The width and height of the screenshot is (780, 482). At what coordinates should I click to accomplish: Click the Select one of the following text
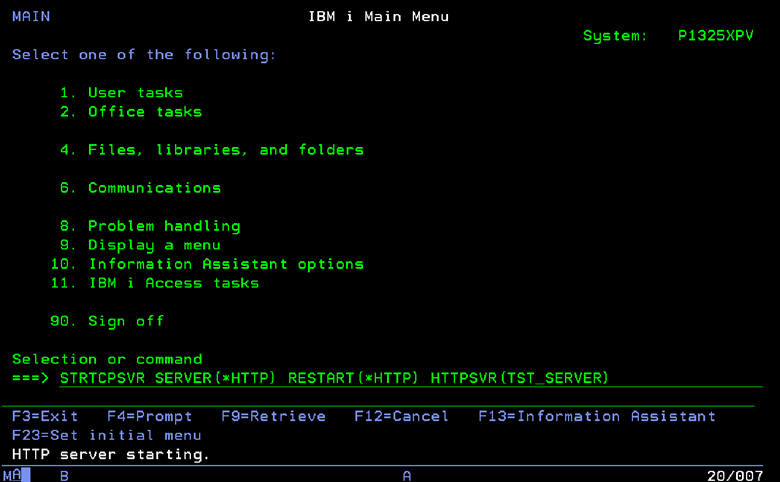click(x=144, y=55)
